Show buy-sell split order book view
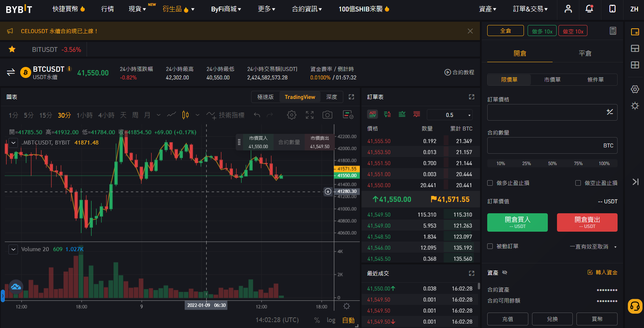Screen dimensions: 644x328 387,114
